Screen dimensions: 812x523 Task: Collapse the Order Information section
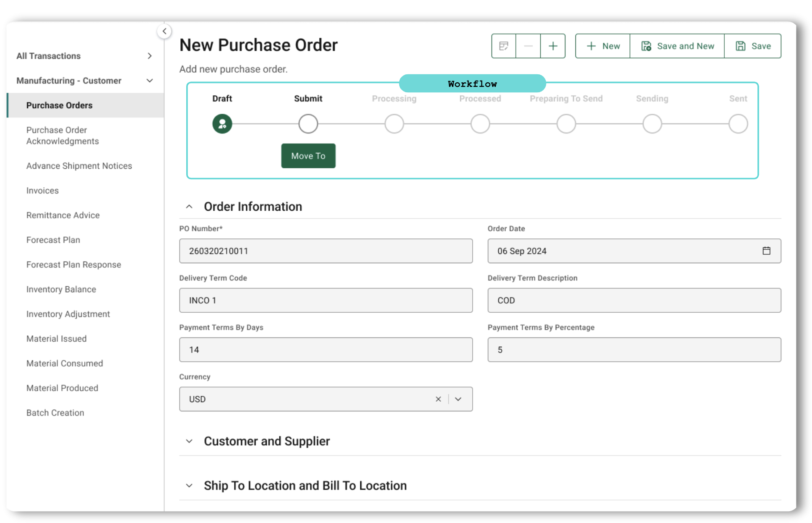point(190,206)
